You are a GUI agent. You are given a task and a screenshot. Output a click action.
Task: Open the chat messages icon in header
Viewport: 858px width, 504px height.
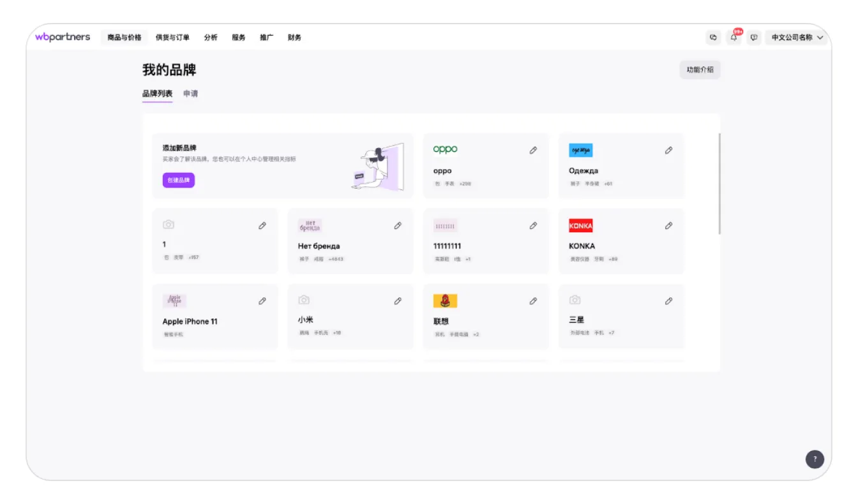713,38
